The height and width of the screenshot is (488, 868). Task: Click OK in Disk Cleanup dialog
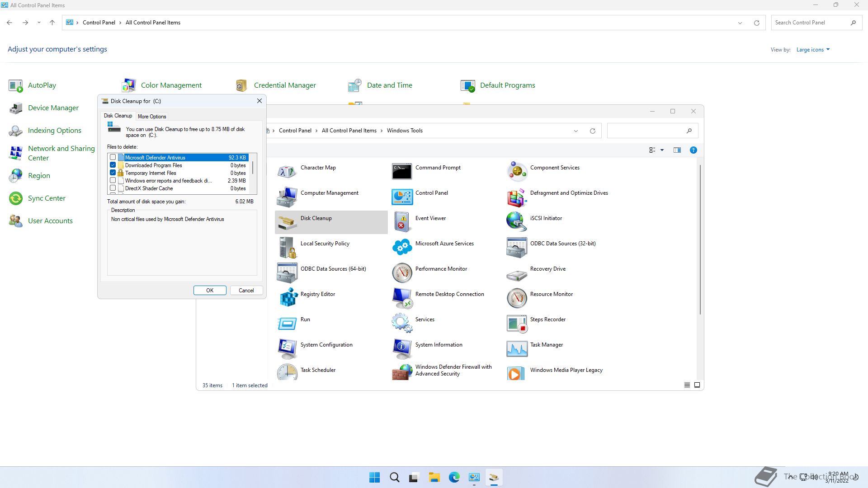(x=210, y=291)
